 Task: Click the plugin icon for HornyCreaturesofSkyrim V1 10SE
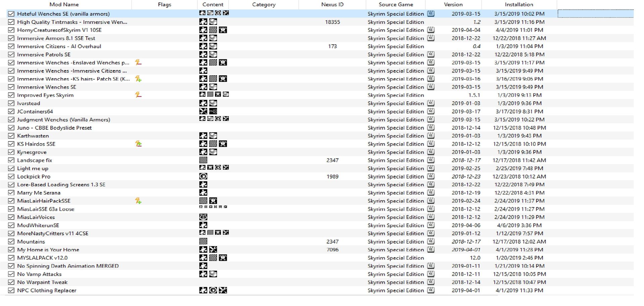[203, 30]
